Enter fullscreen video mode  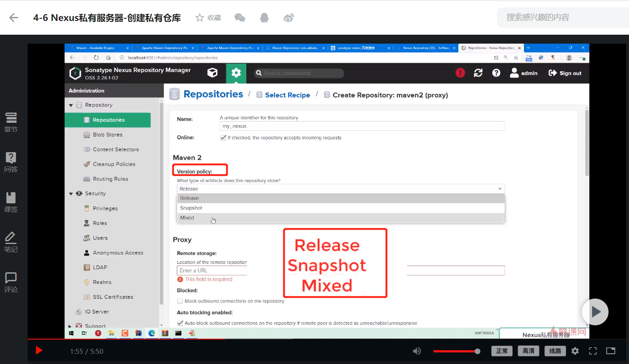click(x=593, y=351)
